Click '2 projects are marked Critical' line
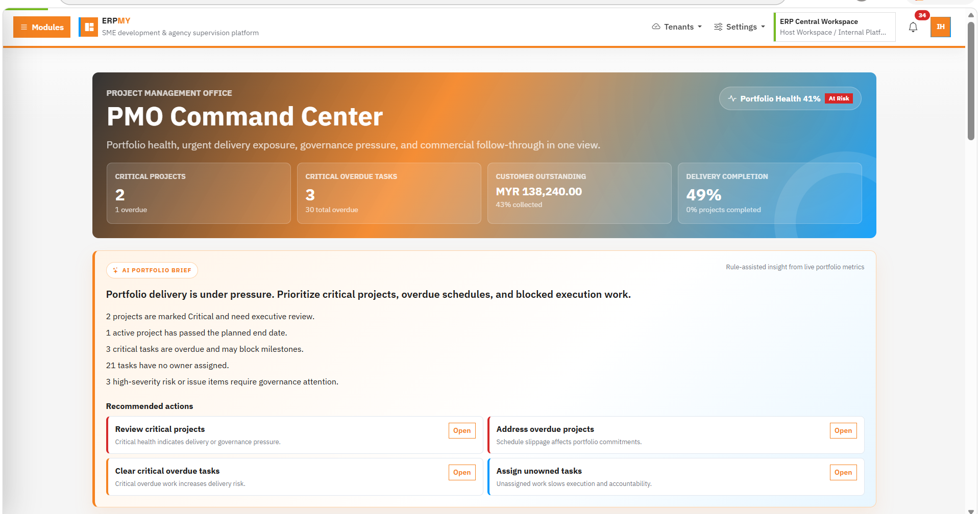This screenshot has height=514, width=980. coord(210,316)
